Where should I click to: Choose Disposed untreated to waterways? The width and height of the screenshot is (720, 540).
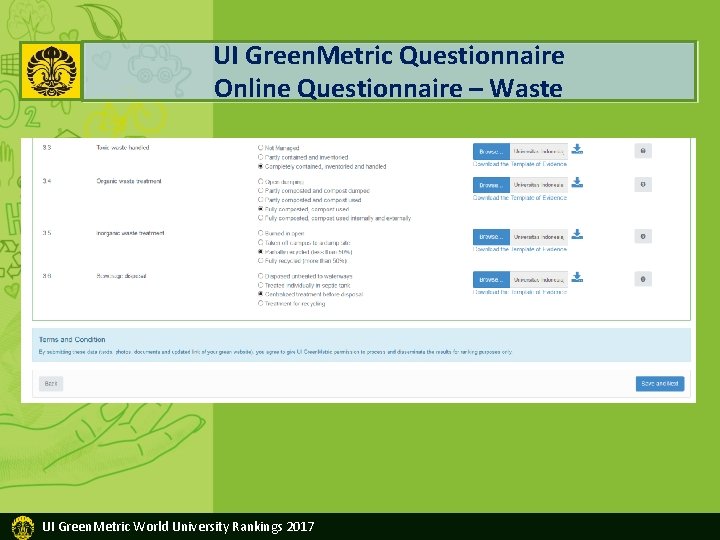pyautogui.click(x=260, y=276)
